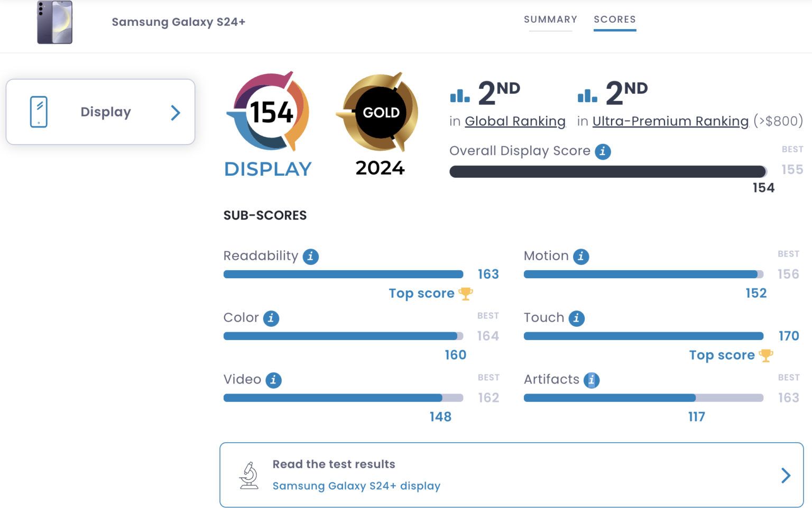
Task: Select the SCORES tab
Action: 614,20
